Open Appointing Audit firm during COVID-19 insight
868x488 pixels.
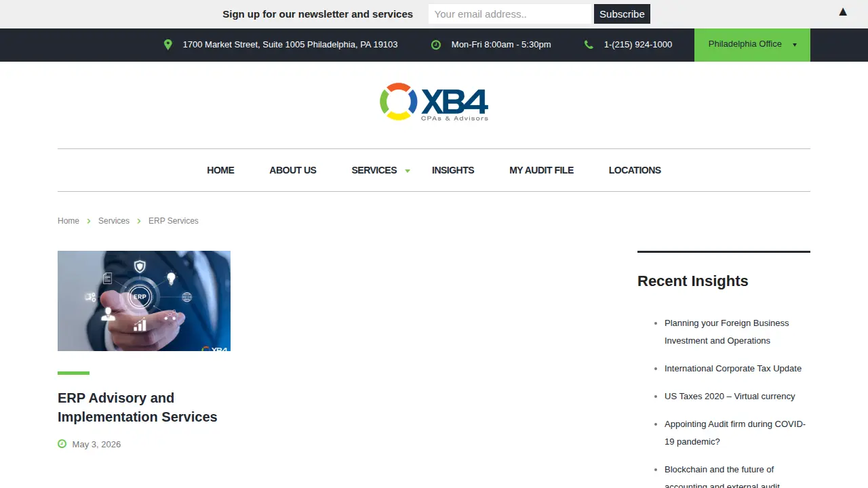tap(735, 433)
